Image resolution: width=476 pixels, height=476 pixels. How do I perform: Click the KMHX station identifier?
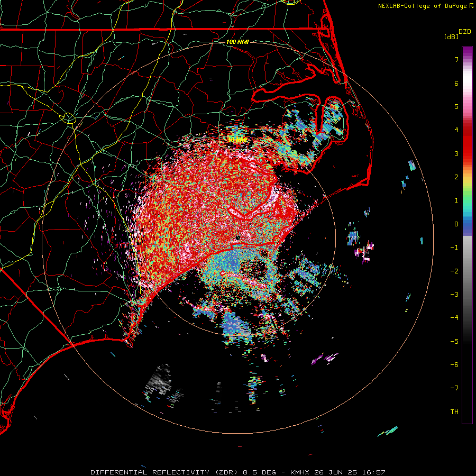pyautogui.click(x=300, y=472)
